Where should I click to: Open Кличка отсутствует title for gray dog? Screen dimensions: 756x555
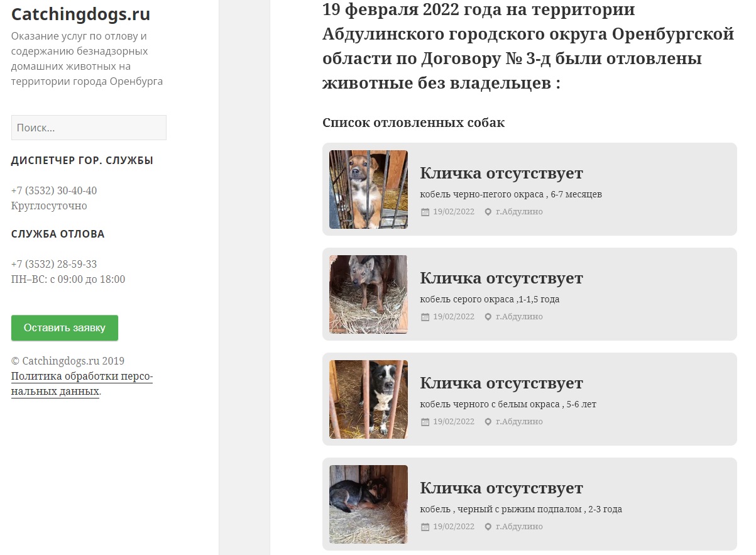[x=501, y=278]
